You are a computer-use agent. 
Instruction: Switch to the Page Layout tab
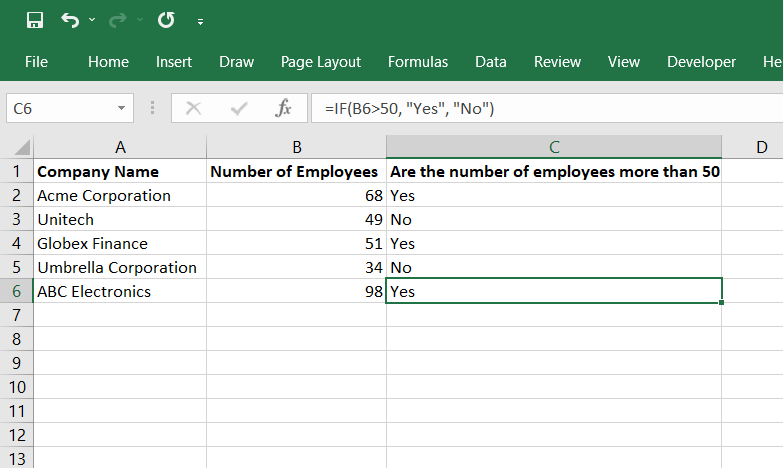pyautogui.click(x=321, y=62)
